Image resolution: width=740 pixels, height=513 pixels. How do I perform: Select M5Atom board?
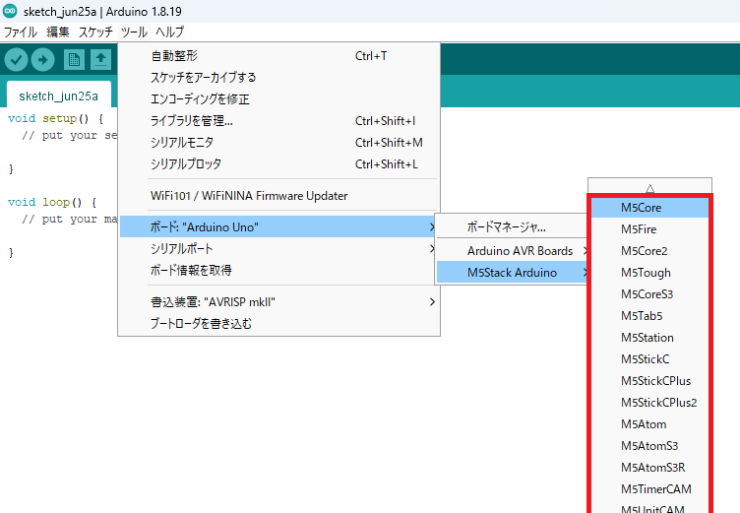coord(650,425)
